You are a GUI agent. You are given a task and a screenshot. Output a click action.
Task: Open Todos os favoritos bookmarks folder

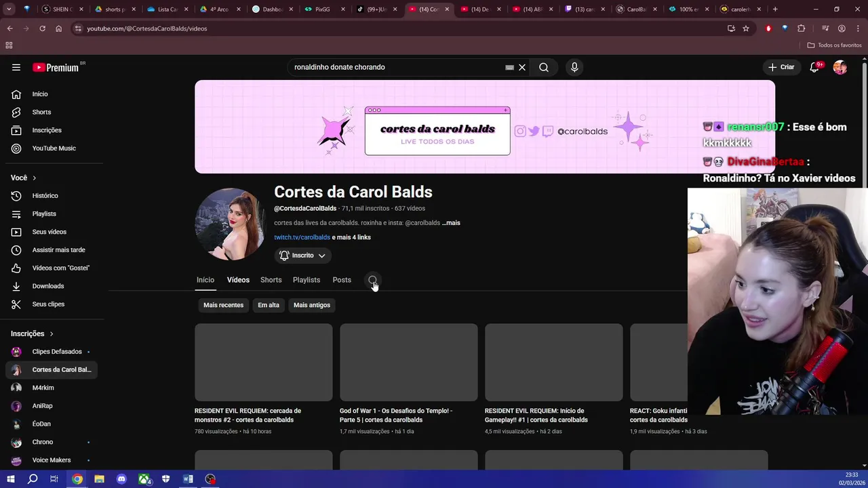[x=834, y=45]
